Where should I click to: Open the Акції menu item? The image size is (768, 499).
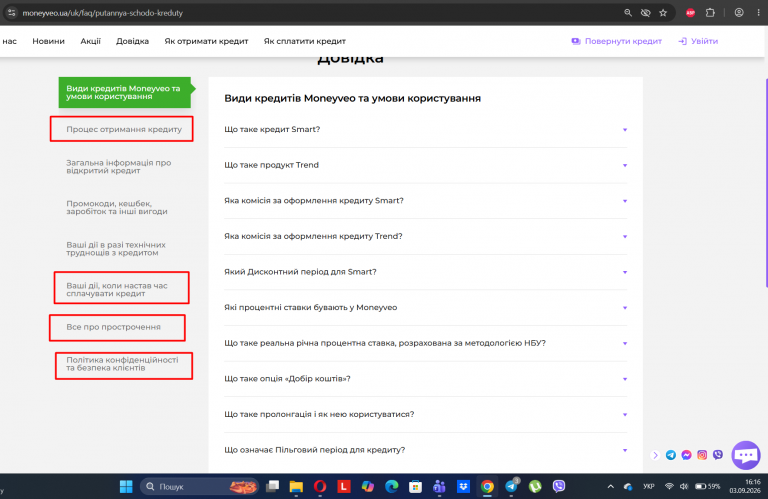[x=91, y=41]
